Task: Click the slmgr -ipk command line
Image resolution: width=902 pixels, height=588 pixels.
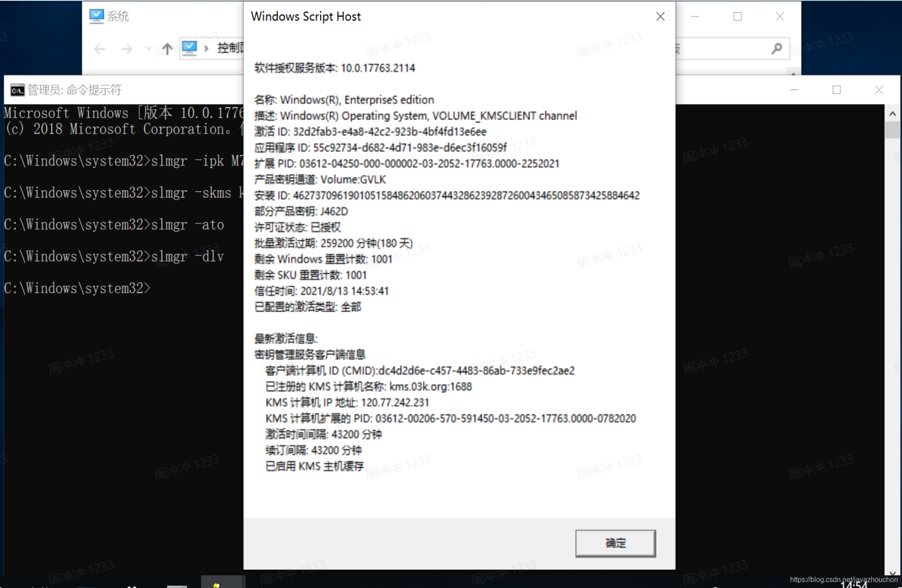Action: [124, 161]
